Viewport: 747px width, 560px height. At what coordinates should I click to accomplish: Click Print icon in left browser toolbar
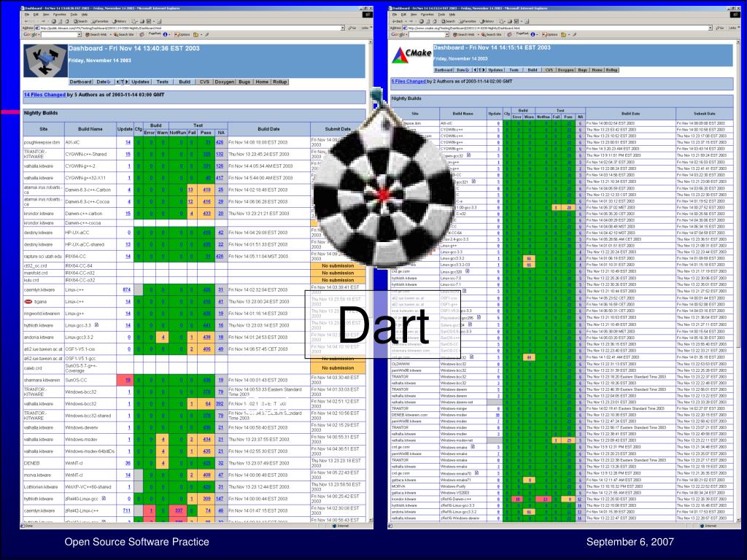click(x=142, y=21)
